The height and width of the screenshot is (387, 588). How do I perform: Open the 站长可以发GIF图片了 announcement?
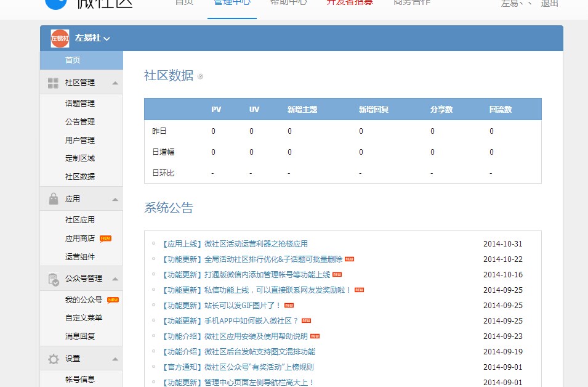pos(222,306)
